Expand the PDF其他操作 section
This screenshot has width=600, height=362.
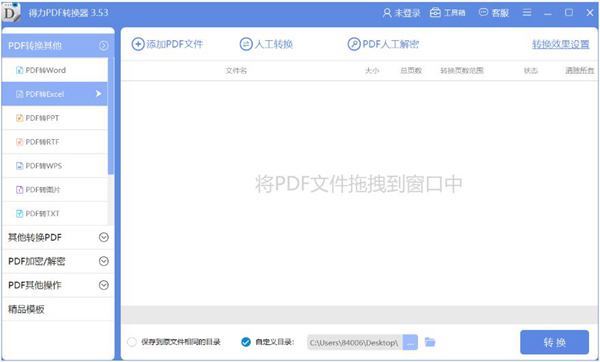click(104, 285)
